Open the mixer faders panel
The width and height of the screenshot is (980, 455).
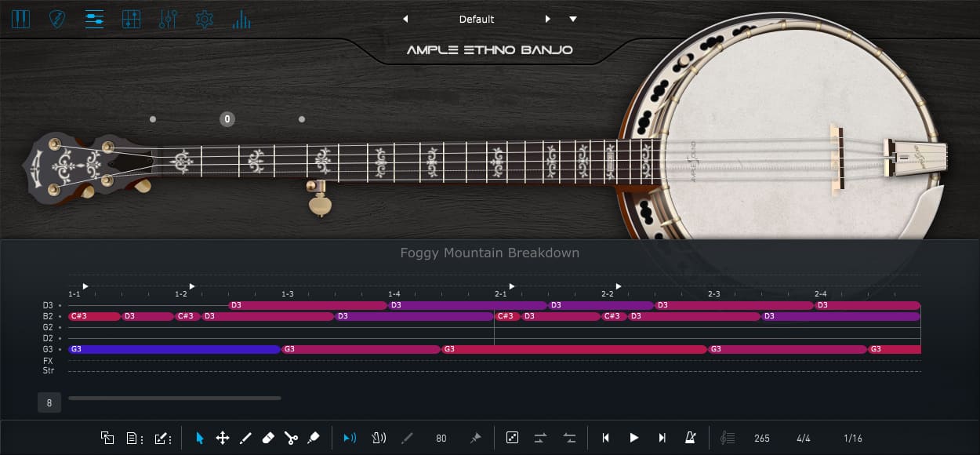click(x=168, y=19)
